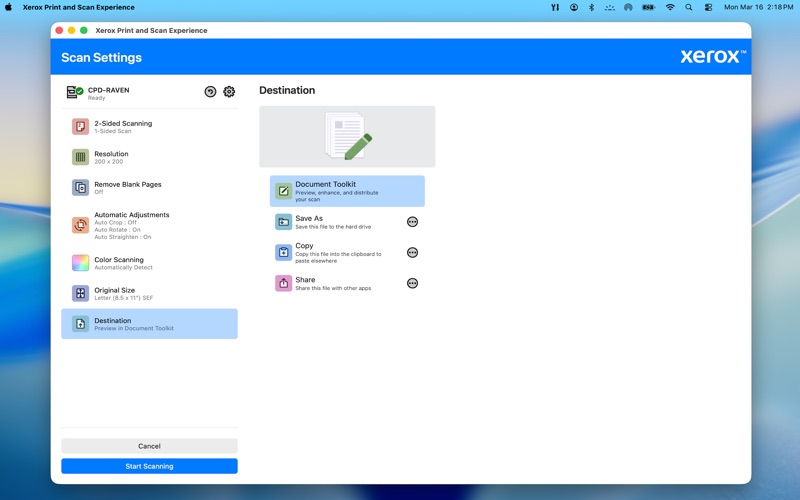800x500 pixels.
Task: Click the Wi-Fi menu bar icon
Action: pyautogui.click(x=670, y=7)
